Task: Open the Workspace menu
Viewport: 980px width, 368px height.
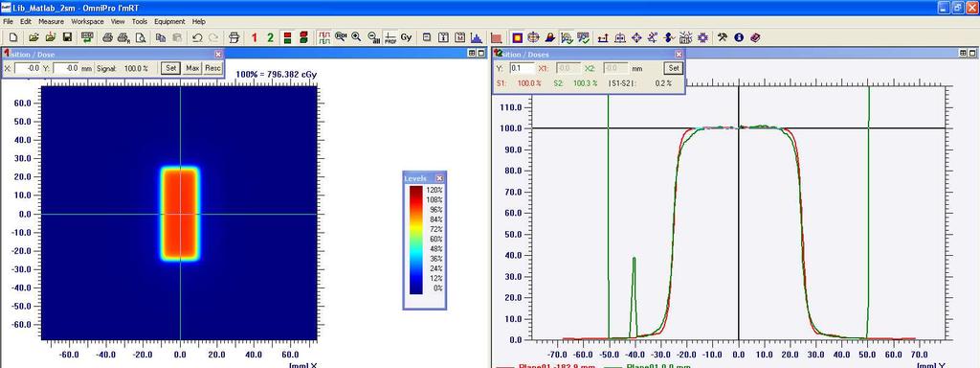Action: [87, 21]
